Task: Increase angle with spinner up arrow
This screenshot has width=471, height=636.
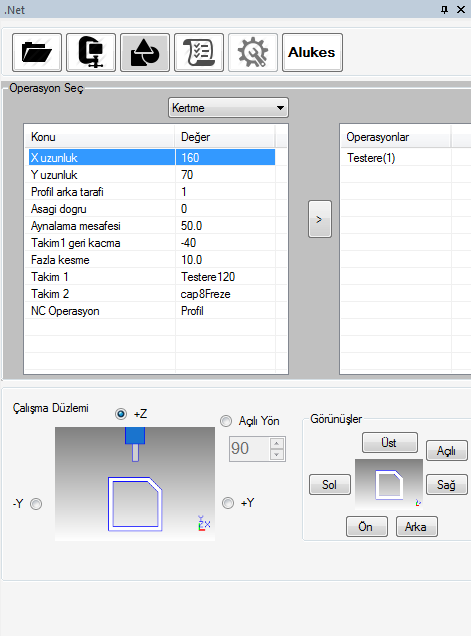Action: click(277, 443)
